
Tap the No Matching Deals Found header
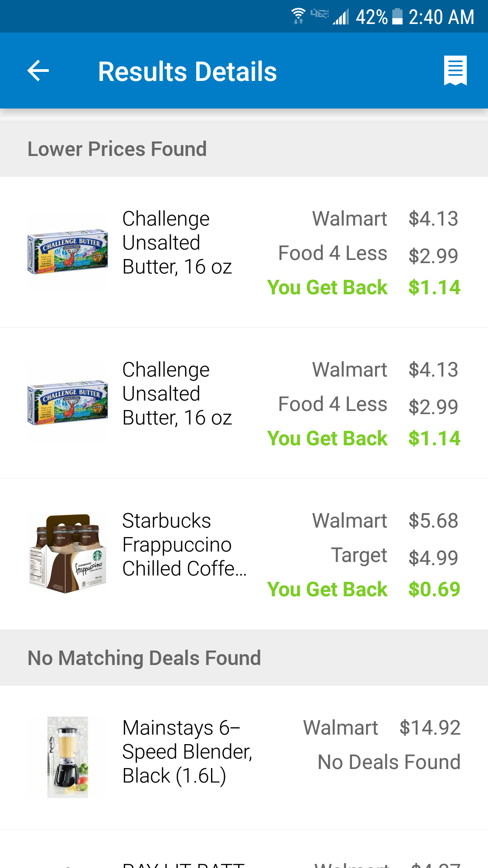pyautogui.click(x=145, y=658)
